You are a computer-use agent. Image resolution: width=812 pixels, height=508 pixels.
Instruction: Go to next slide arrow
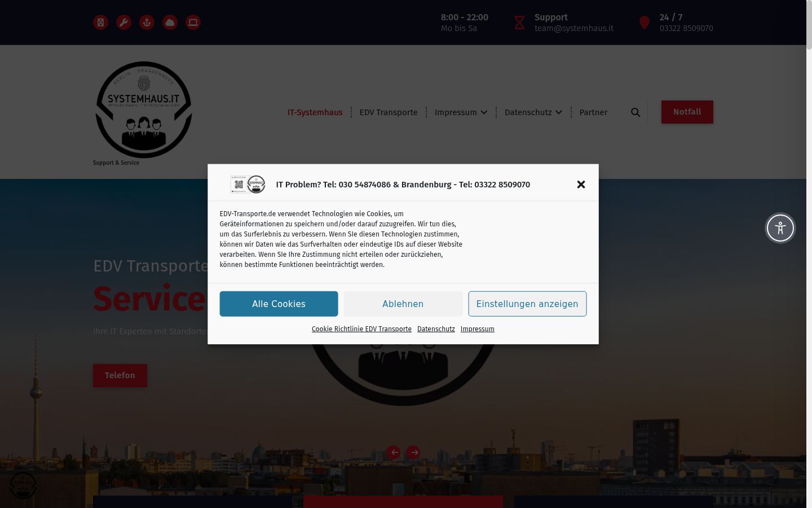coord(413,452)
